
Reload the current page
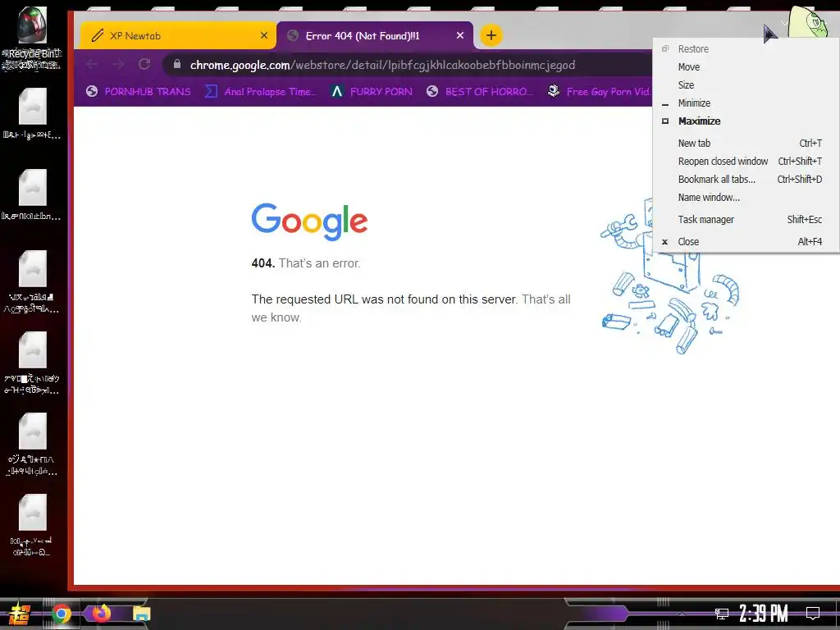coord(144,64)
